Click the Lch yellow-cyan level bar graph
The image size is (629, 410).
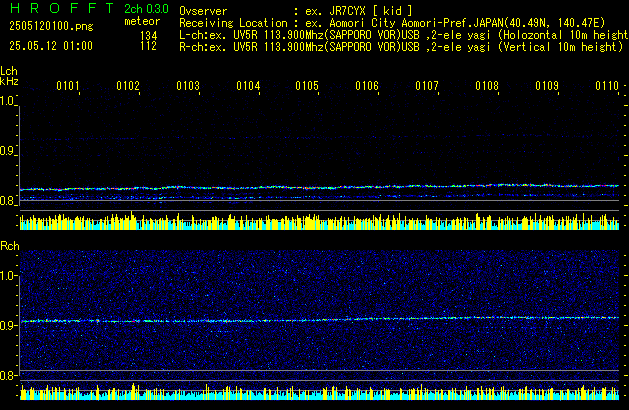(319, 221)
